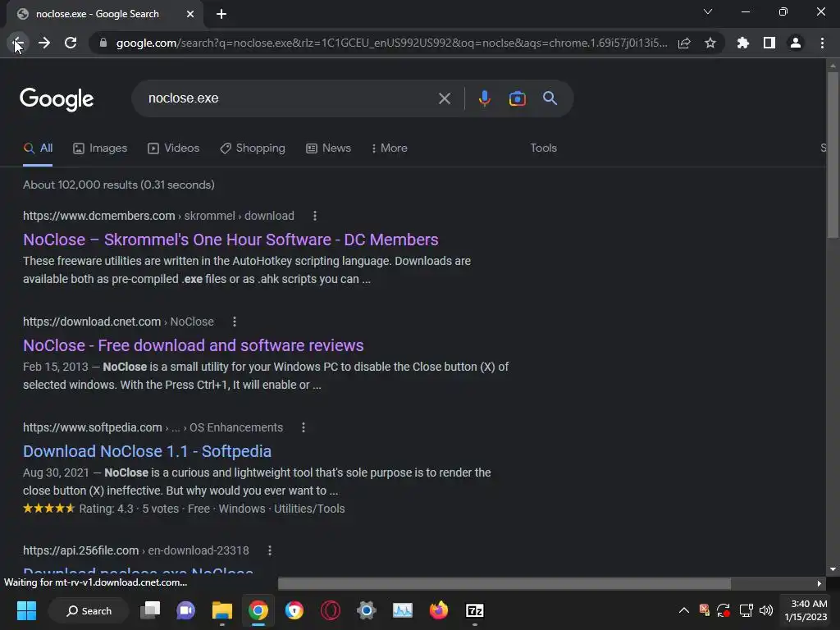Open the gear settings app in taskbar

tap(367, 610)
